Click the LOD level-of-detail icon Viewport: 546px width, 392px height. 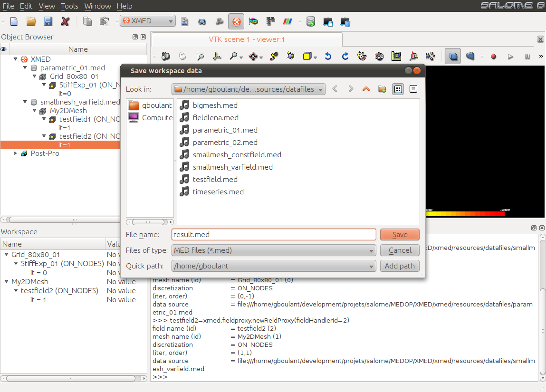click(x=379, y=56)
